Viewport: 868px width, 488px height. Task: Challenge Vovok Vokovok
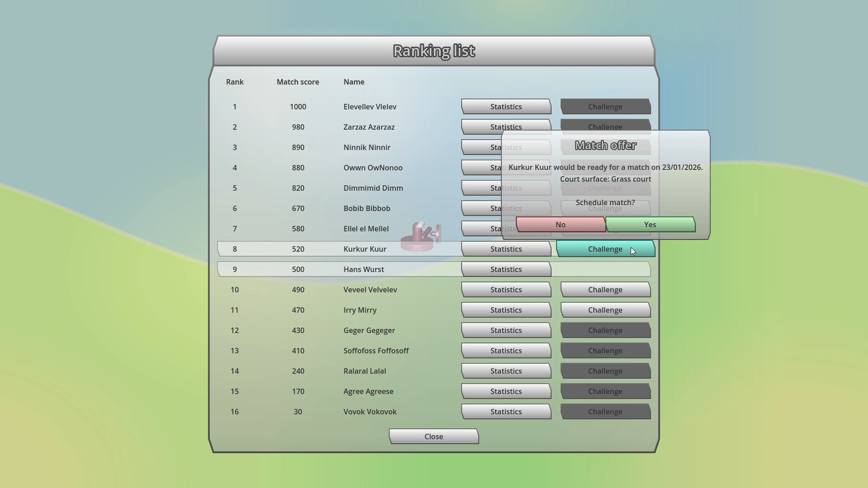[605, 412]
